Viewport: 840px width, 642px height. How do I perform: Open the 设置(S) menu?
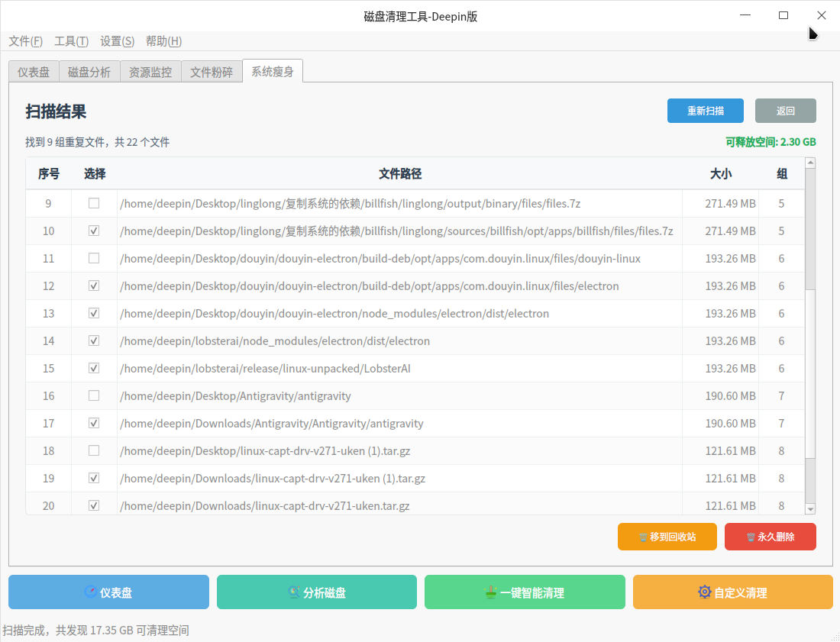click(117, 41)
